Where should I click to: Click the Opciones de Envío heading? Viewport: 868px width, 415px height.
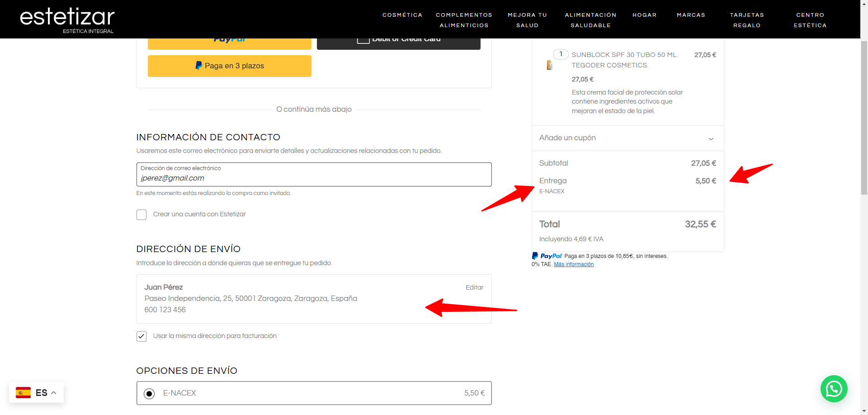click(187, 371)
